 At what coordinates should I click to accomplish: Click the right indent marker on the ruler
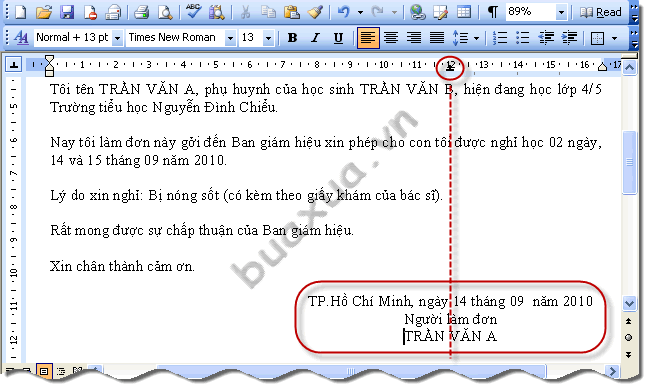pos(602,66)
